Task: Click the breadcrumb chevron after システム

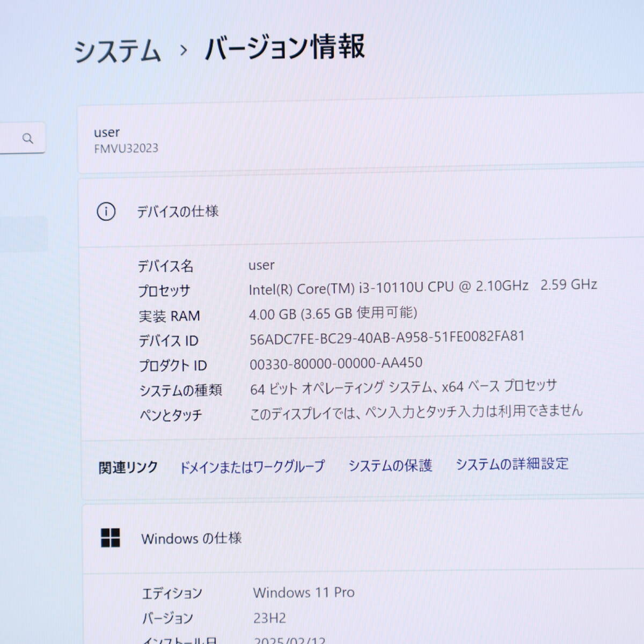Action: 184,50
